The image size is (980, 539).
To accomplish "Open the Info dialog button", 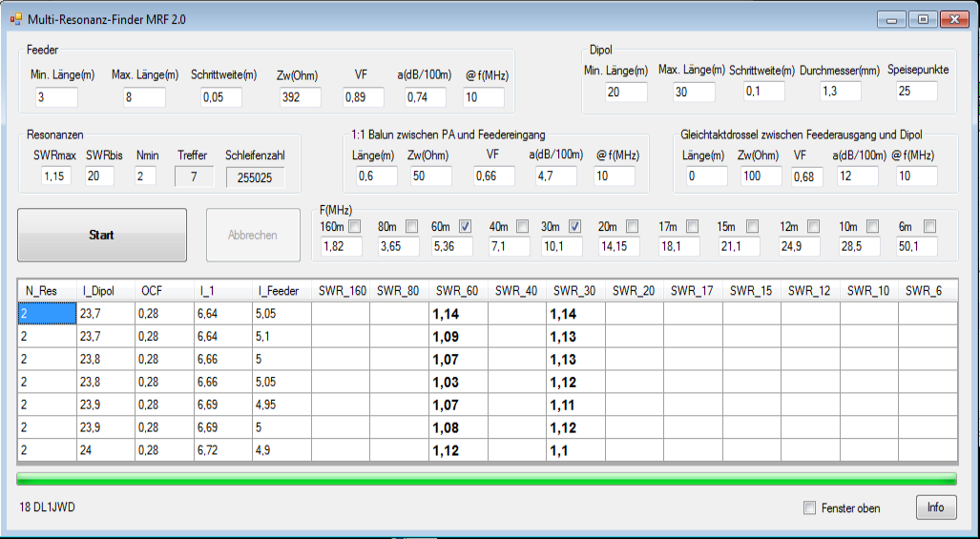I will (x=935, y=508).
